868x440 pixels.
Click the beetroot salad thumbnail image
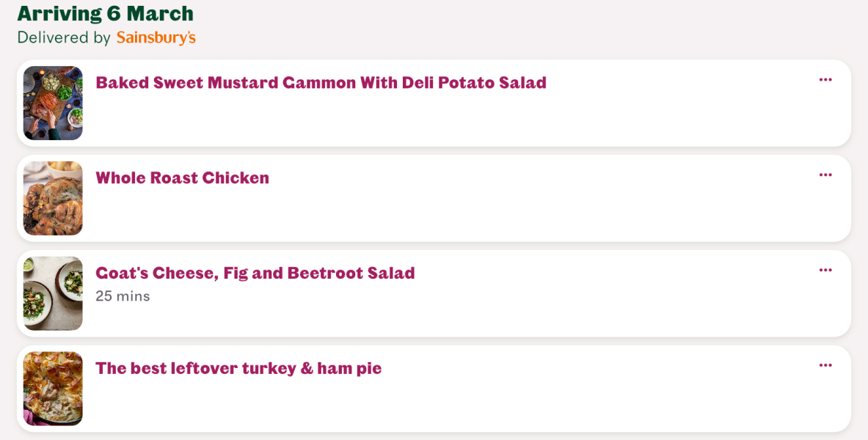52,293
